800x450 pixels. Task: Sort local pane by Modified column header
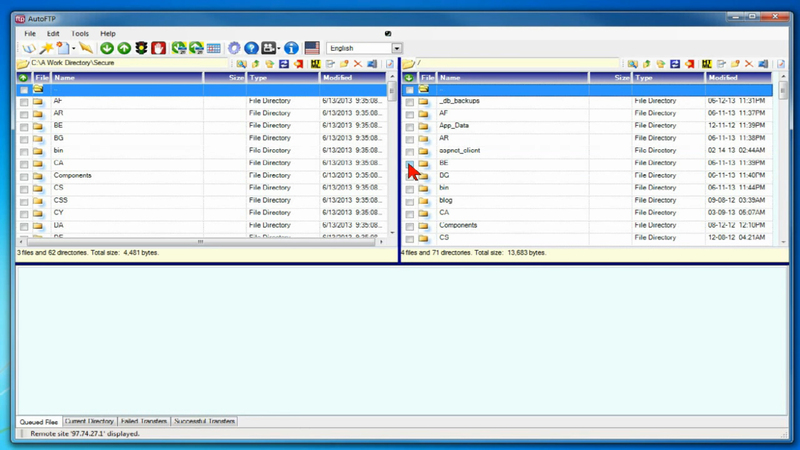point(353,78)
